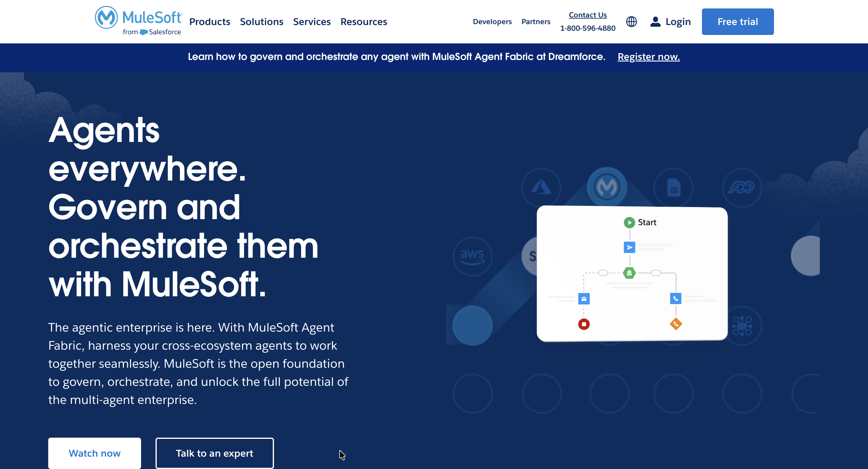Click the spreadsheet document circle icon
This screenshot has height=469, width=868.
(673, 187)
